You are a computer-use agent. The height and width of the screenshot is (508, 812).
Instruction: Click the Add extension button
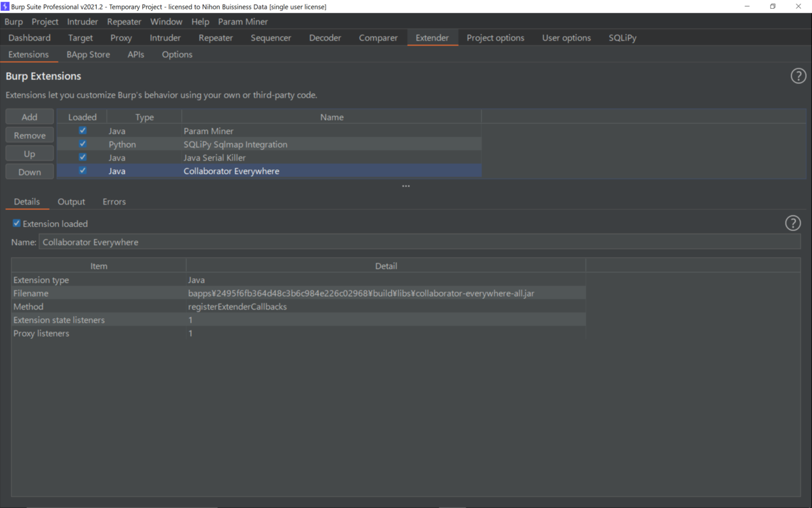coord(30,117)
